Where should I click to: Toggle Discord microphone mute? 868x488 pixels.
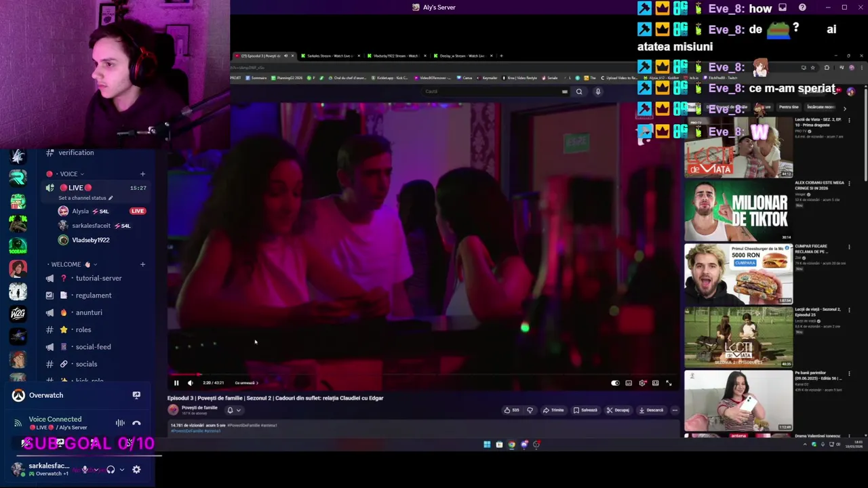(x=85, y=469)
